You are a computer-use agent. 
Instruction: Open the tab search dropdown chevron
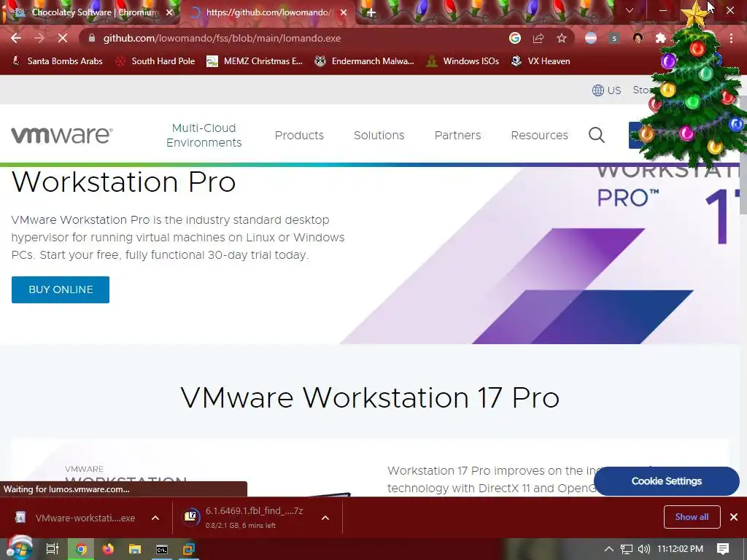[x=630, y=10]
